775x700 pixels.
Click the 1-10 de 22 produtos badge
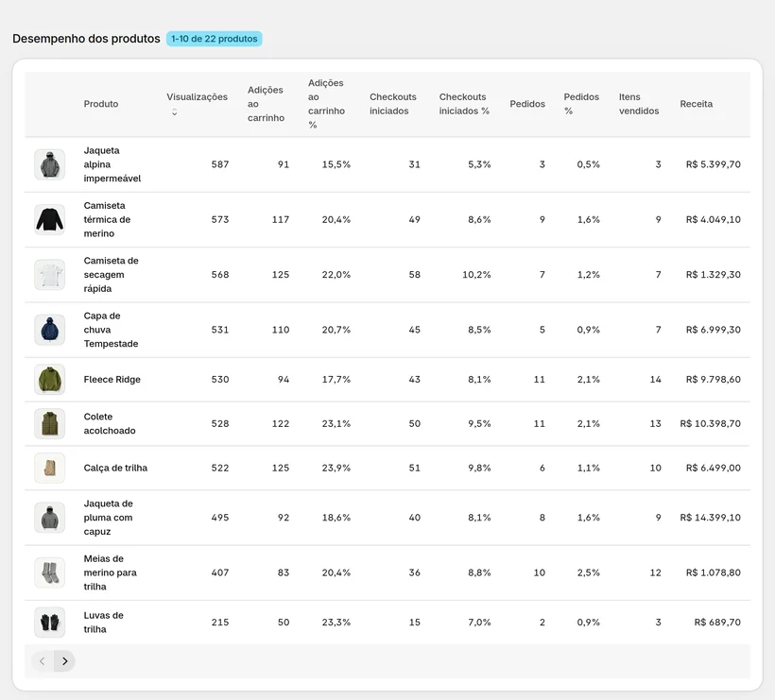click(214, 39)
